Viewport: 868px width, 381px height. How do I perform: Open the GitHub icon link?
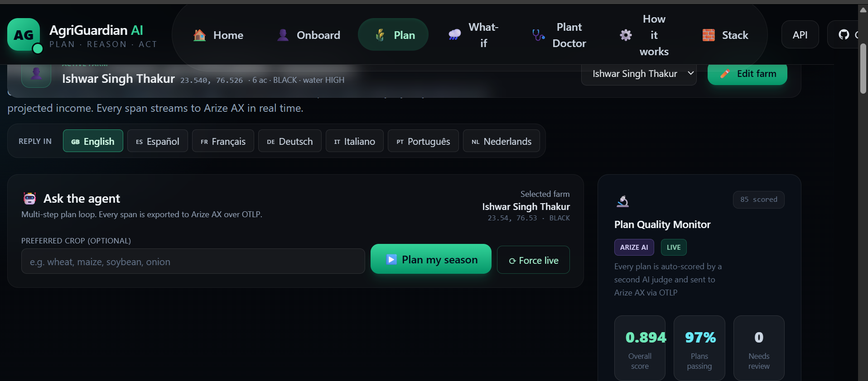coord(844,34)
